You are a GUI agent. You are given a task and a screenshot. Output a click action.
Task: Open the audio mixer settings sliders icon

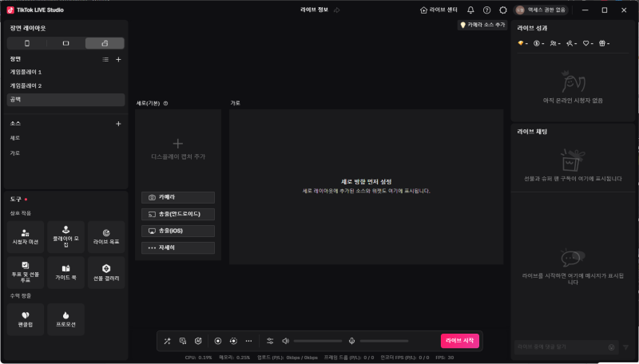click(270, 341)
